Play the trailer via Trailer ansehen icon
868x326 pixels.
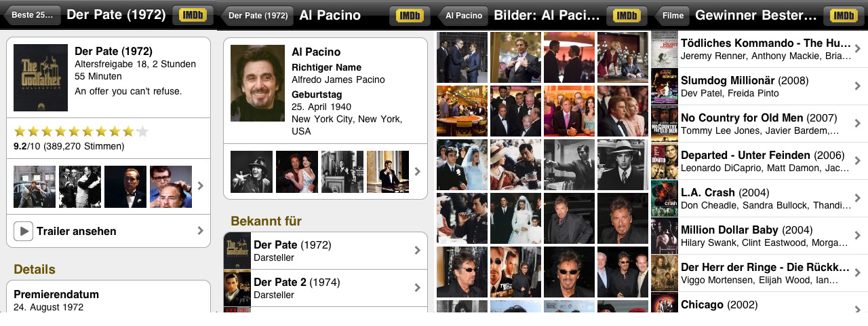(x=23, y=232)
